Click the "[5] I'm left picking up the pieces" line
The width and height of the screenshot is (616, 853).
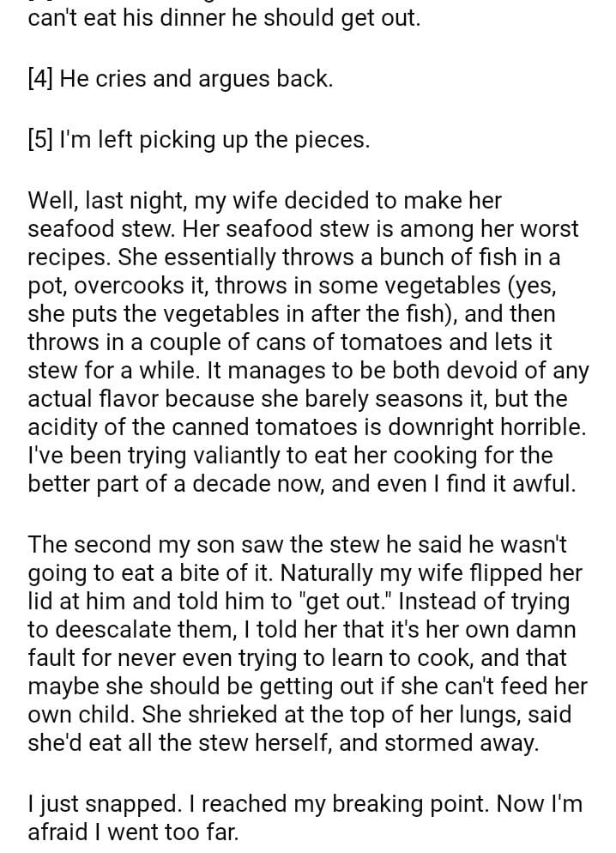point(199,140)
